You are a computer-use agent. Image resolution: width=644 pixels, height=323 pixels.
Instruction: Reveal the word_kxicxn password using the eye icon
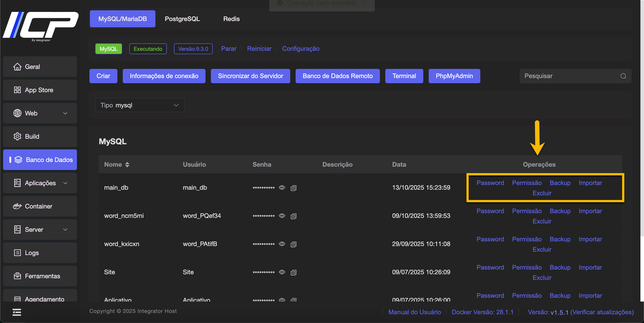[282, 244]
